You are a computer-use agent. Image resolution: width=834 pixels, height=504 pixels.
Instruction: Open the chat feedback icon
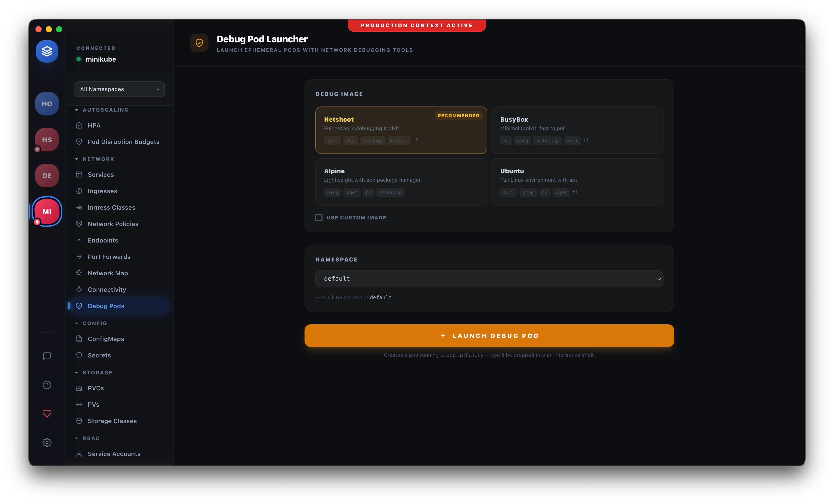[47, 356]
